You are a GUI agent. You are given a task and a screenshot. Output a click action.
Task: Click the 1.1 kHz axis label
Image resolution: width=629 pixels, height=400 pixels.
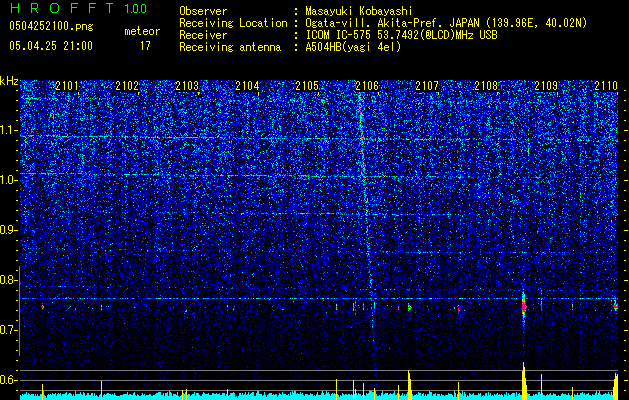(x=9, y=130)
